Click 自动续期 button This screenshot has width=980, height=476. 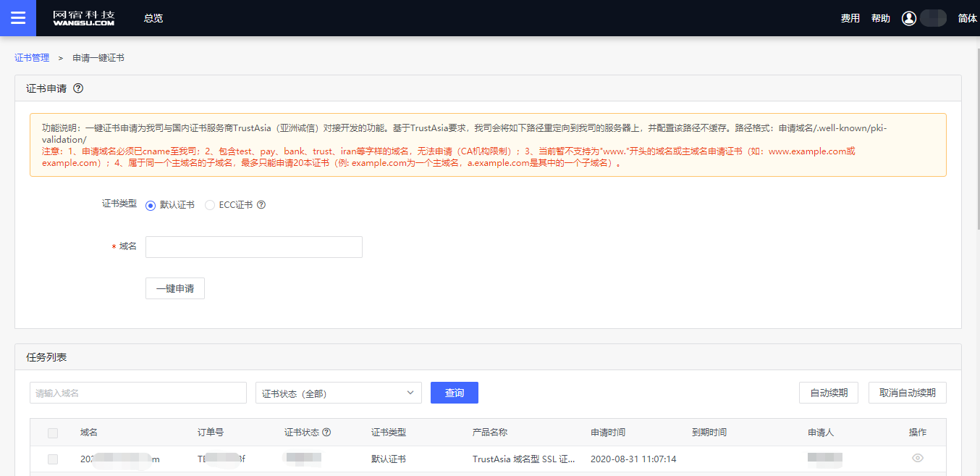click(x=829, y=393)
